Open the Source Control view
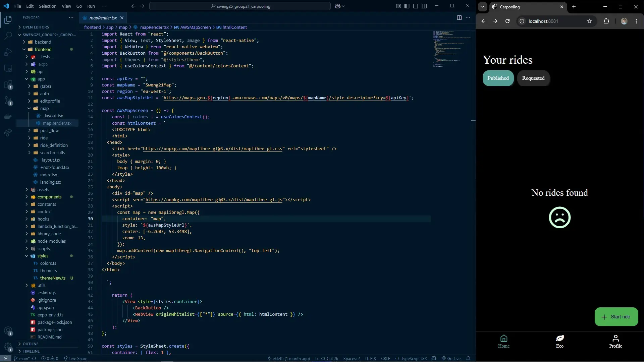Screen dimensions: 644x362 (8, 100)
